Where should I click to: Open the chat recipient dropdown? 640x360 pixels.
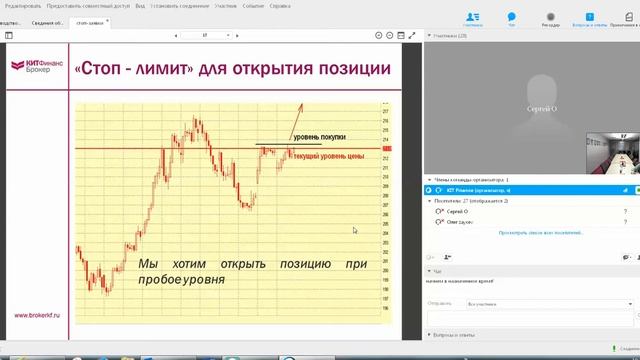pyautogui.click(x=630, y=304)
